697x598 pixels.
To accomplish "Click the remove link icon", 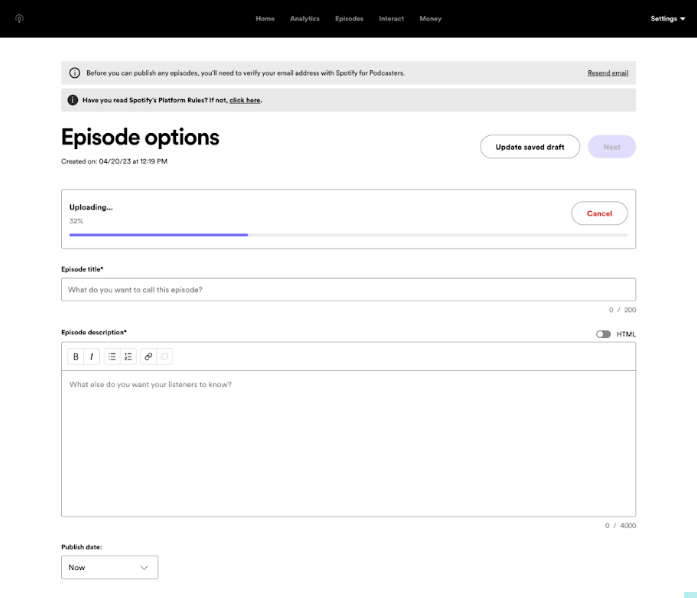I will [165, 356].
